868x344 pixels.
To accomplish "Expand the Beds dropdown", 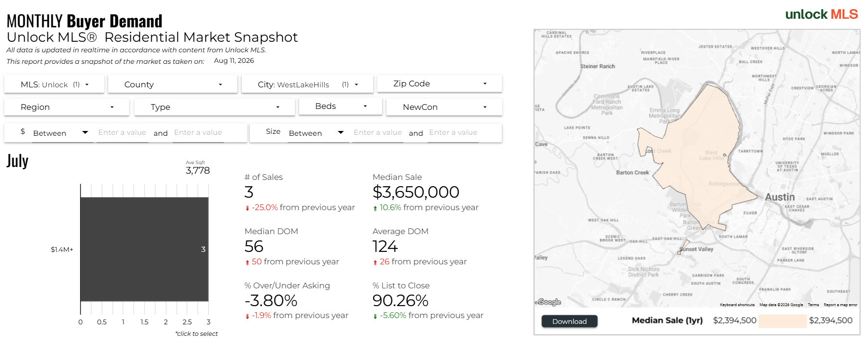I will (x=341, y=106).
